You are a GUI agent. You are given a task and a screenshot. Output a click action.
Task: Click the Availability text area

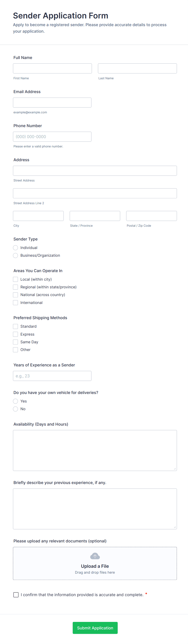(95, 450)
